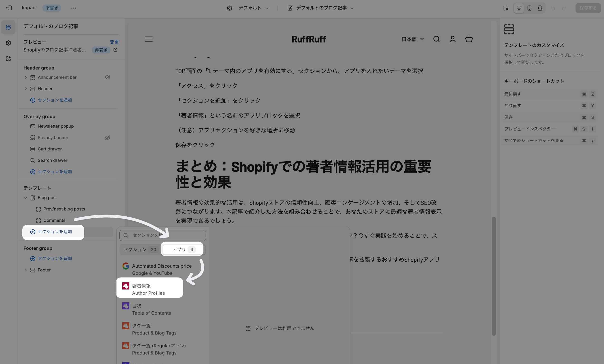
Task: Switch to the セクション tab
Action: pyautogui.click(x=140, y=249)
